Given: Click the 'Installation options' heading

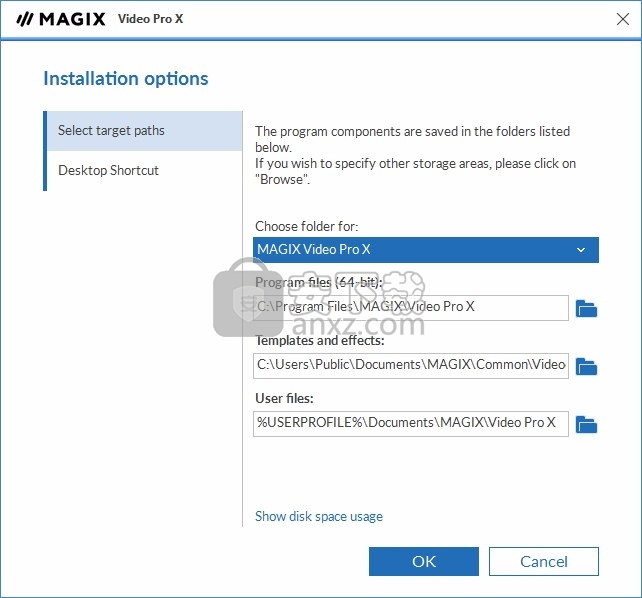Looking at the screenshot, I should 126,79.
